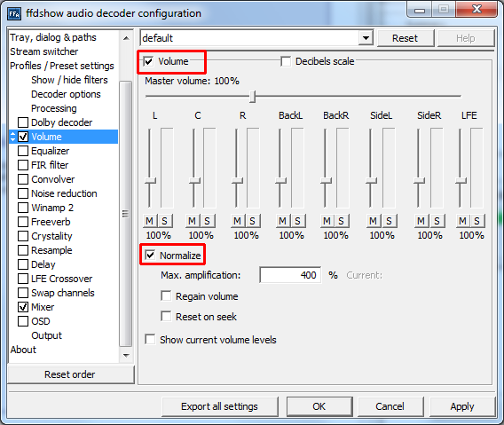This screenshot has width=504, height=425.
Task: Click the Master volume slider thumb
Action: 252,96
